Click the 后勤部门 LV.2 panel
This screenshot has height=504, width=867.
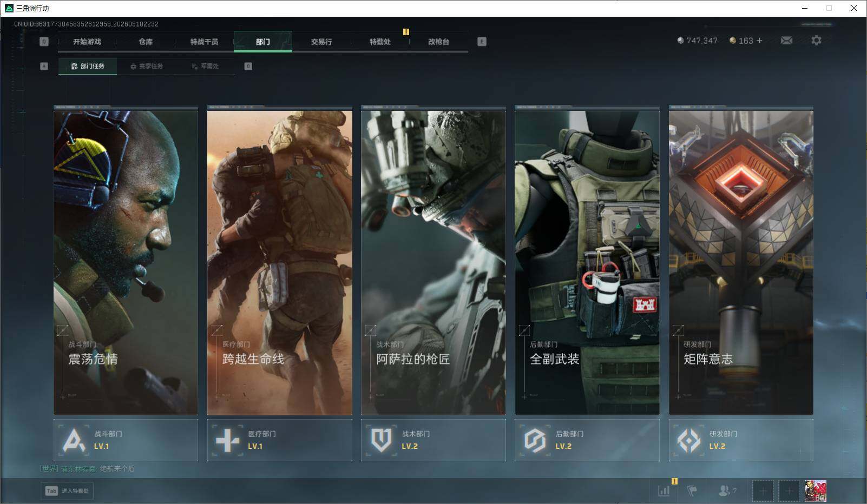(587, 440)
